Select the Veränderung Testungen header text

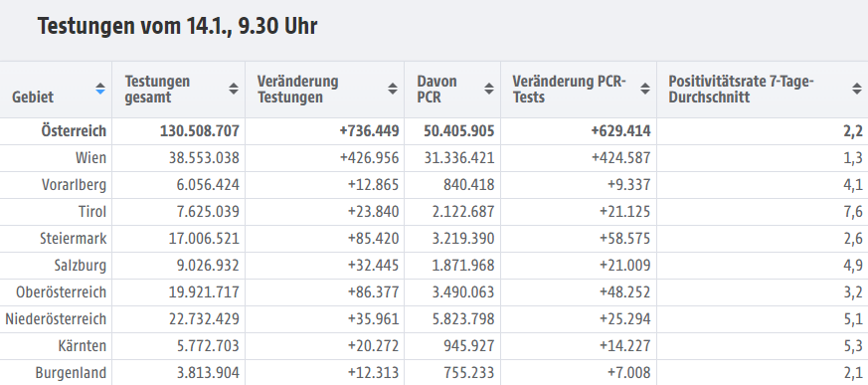(x=297, y=90)
